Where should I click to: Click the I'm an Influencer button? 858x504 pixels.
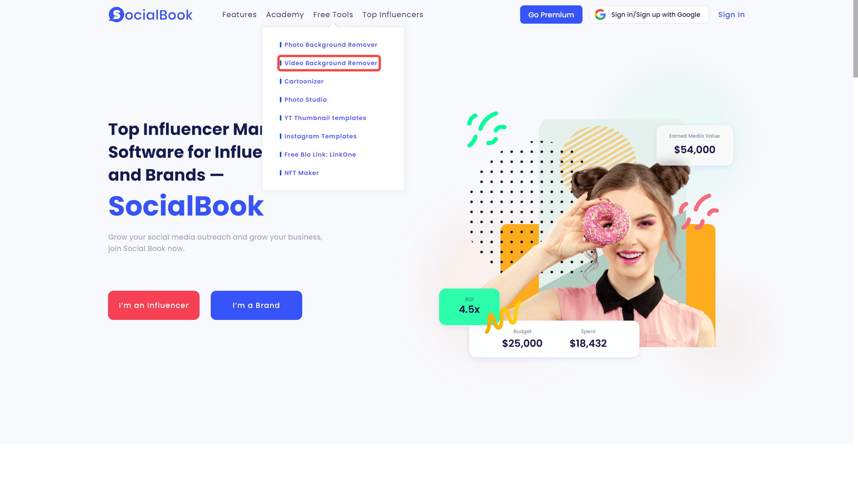click(x=154, y=305)
